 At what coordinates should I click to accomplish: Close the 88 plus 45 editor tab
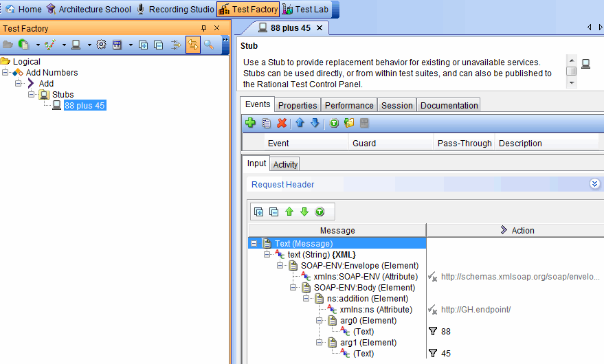(320, 28)
